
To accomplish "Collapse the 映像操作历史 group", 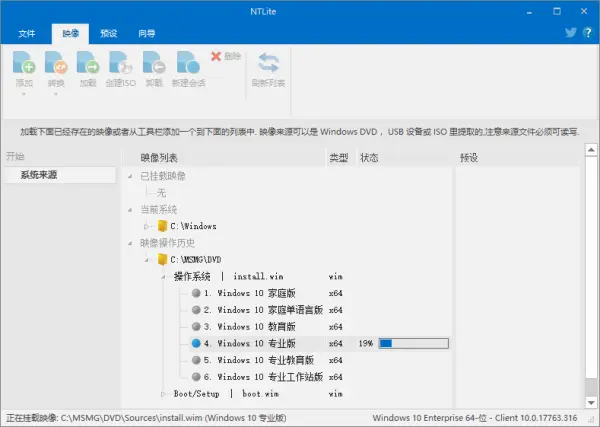I will [x=130, y=243].
